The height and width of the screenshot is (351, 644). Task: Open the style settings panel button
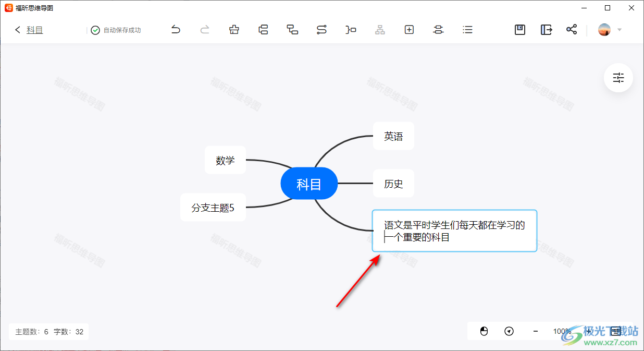coord(618,78)
